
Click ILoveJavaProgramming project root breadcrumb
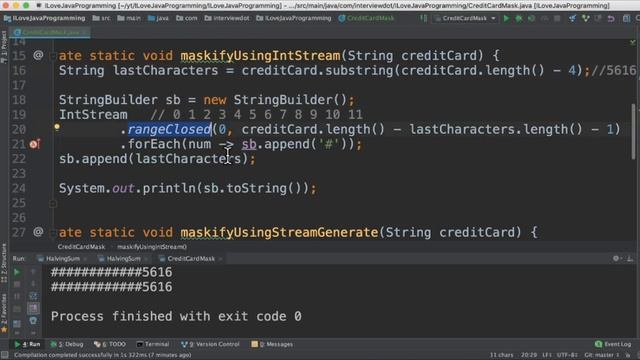click(44, 18)
